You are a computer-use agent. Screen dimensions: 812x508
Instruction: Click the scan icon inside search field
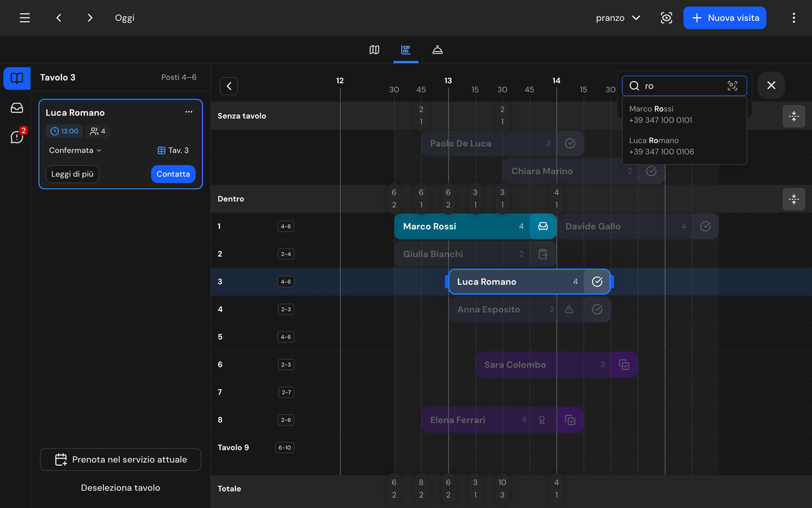click(x=732, y=86)
